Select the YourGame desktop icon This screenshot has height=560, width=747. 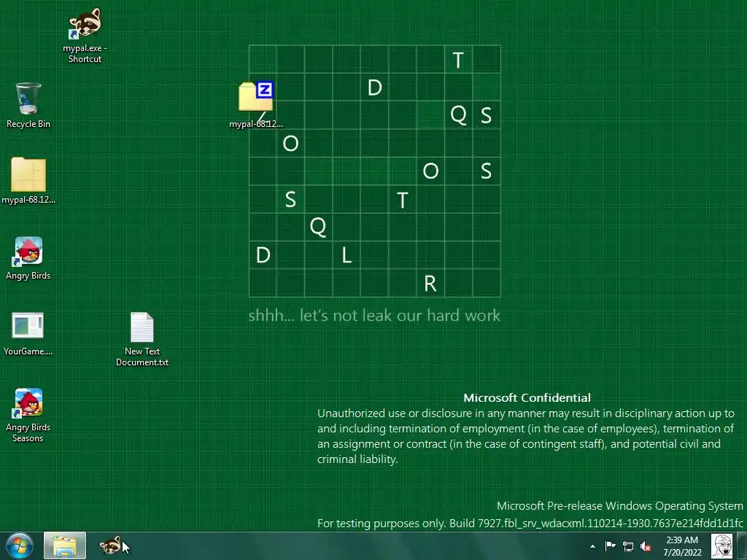28,334
